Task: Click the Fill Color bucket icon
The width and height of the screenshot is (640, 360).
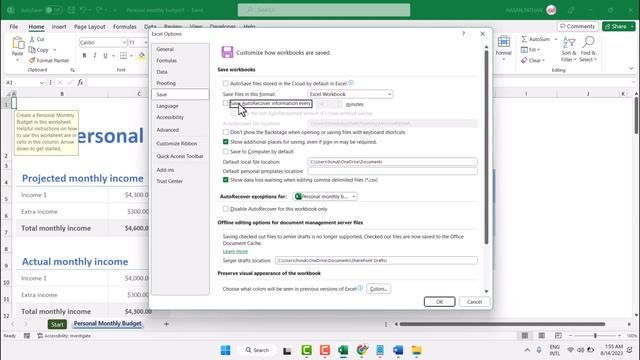Action: tap(142, 56)
